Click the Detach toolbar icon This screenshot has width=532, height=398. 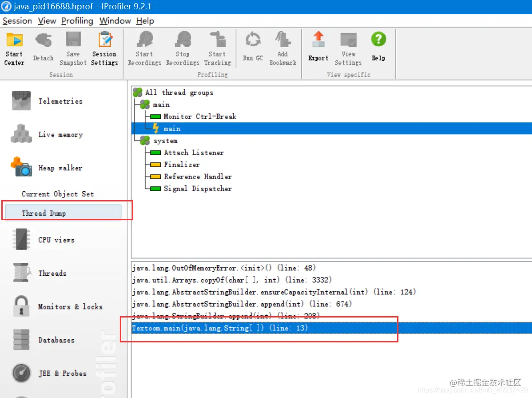44,40
